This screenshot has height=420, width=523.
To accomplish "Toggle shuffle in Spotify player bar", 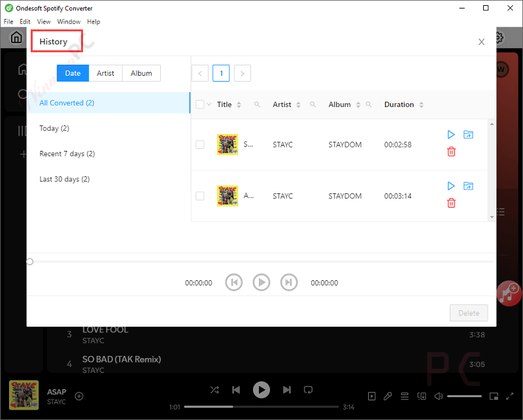I will pos(214,390).
